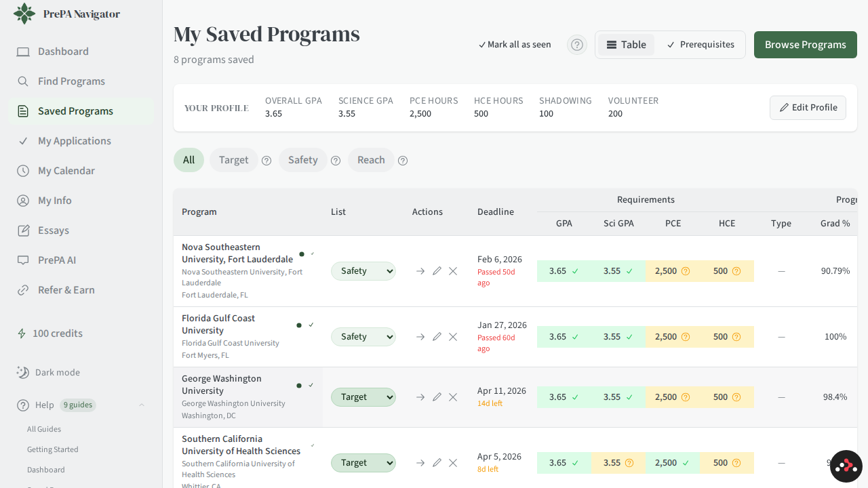Navigate to Essays section
Image resolution: width=868 pixels, height=488 pixels.
[x=81, y=230]
